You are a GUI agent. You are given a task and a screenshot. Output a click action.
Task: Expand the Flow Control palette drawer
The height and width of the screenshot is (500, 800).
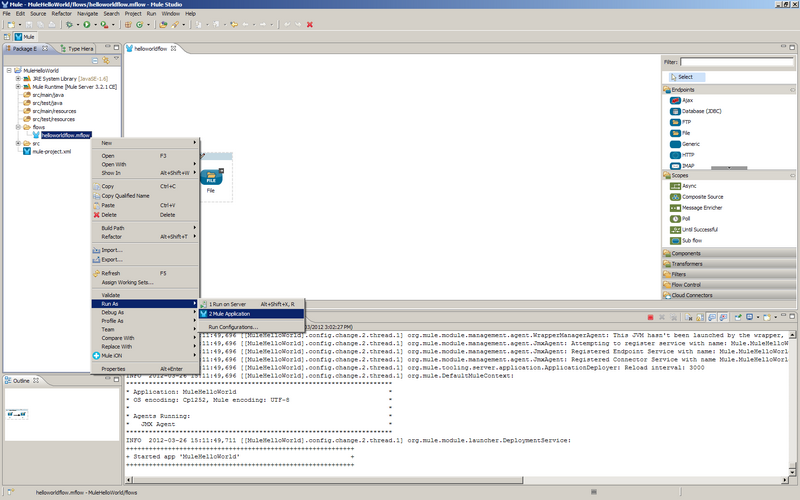pyautogui.click(x=730, y=285)
